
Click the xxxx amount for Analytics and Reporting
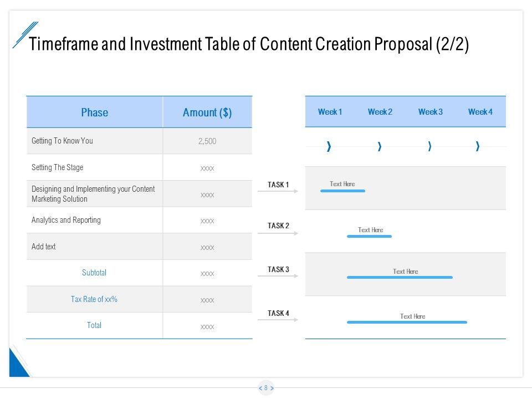point(207,221)
